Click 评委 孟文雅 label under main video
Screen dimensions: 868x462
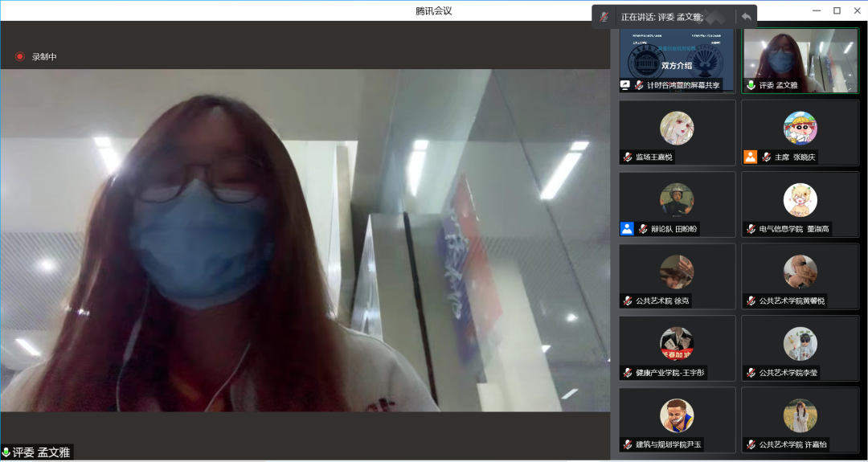click(42, 452)
